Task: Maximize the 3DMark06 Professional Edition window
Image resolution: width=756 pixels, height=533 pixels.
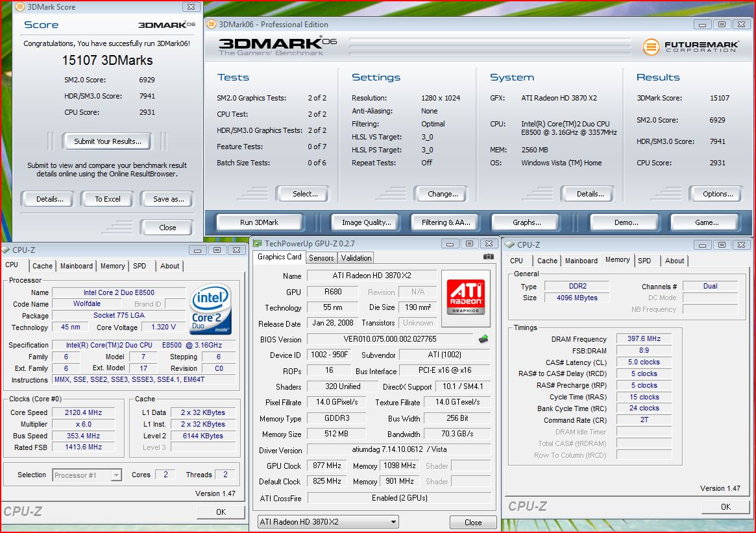Action: pos(722,24)
